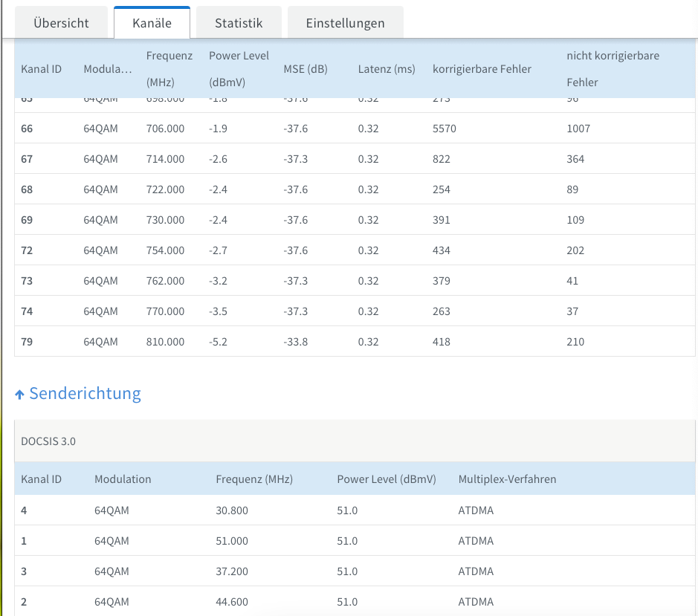Select the row for channel 66
The width and height of the screenshot is (698, 616).
355,129
